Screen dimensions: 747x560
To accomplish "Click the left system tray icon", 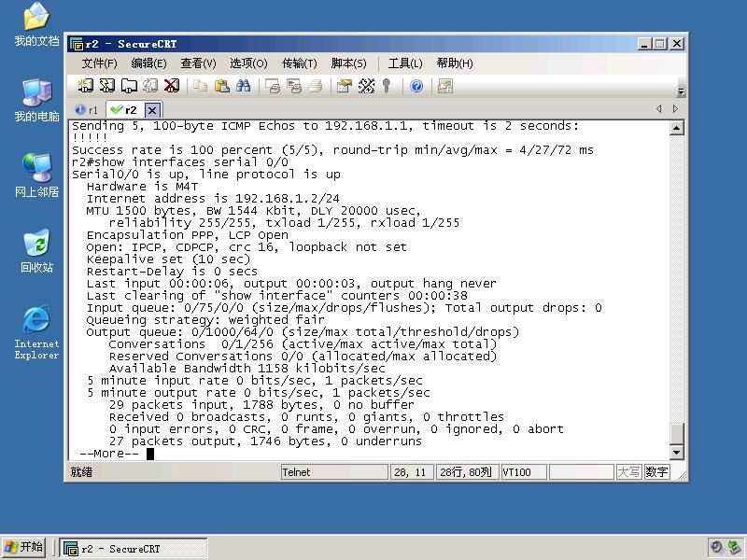I will coord(716,548).
